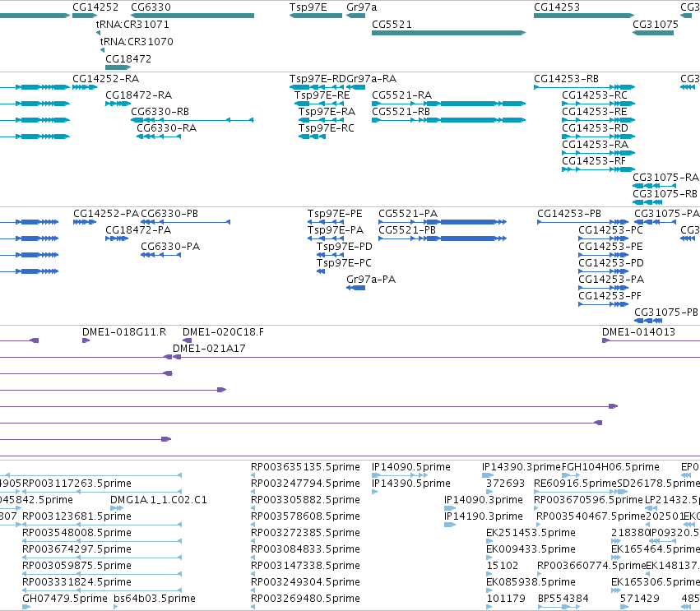The width and height of the screenshot is (700, 611).
Task: Click the CG14253 gene label in top track
Action: (x=557, y=7)
